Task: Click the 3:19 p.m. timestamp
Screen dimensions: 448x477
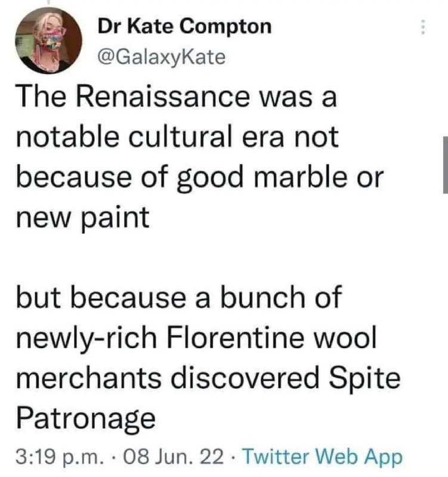Action: [x=60, y=457]
